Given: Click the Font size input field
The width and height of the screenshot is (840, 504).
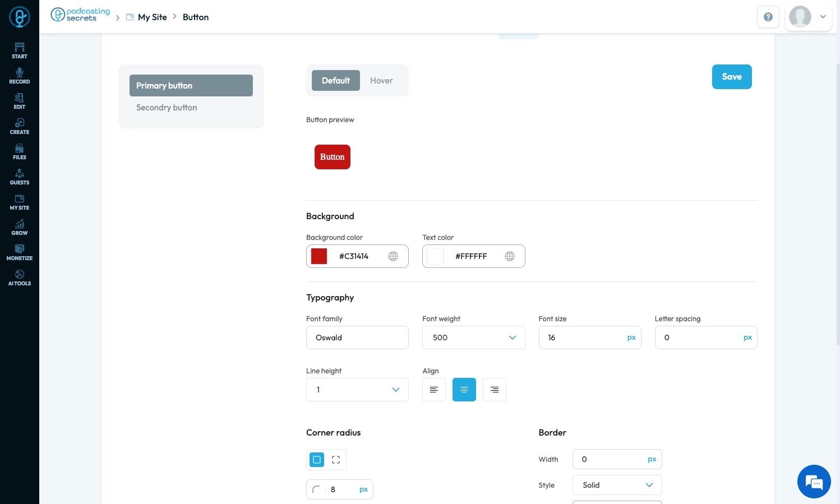Looking at the screenshot, I should coord(589,337).
